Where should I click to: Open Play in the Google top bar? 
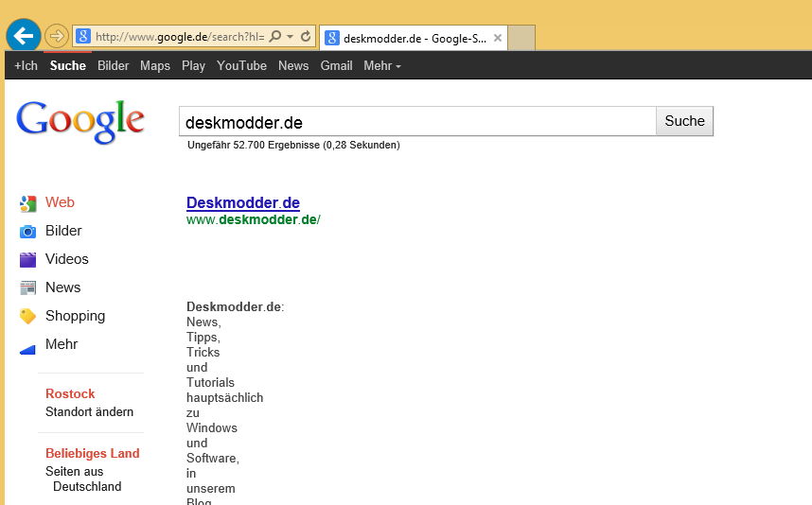click(193, 65)
